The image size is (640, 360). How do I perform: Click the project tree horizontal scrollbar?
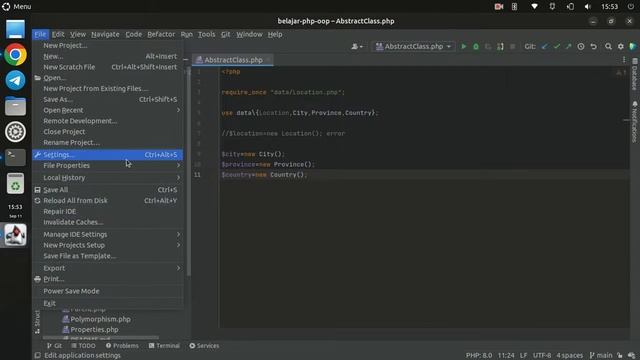click(x=101, y=338)
